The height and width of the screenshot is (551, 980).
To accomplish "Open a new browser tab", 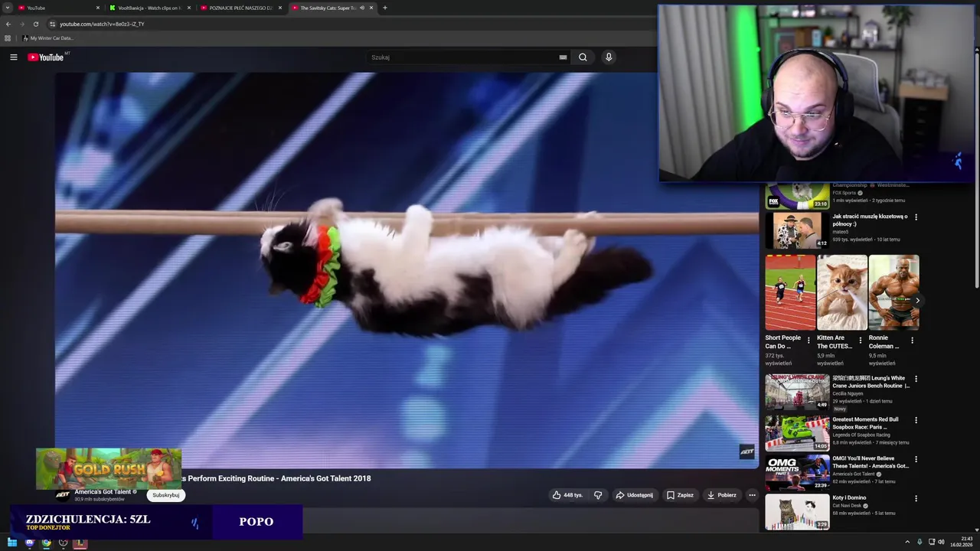I will (384, 8).
